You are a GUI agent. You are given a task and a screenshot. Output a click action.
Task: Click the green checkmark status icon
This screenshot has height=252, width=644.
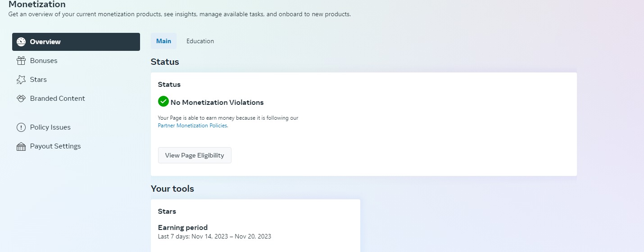pos(163,101)
